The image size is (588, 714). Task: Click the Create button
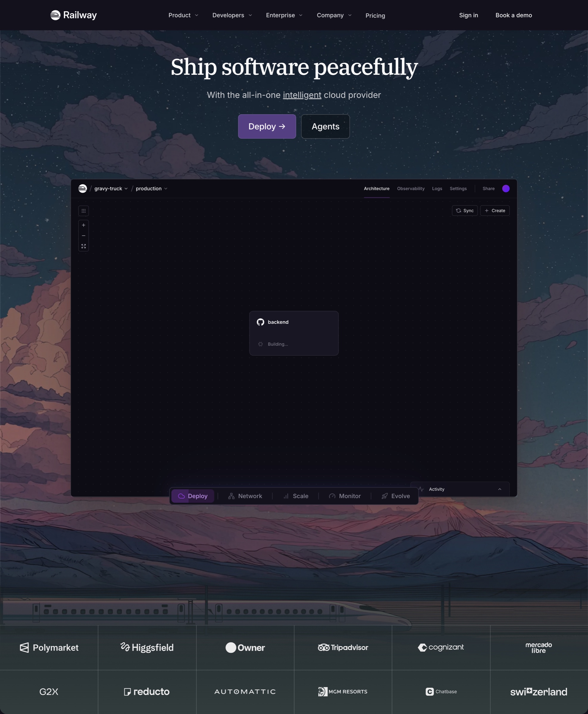495,211
